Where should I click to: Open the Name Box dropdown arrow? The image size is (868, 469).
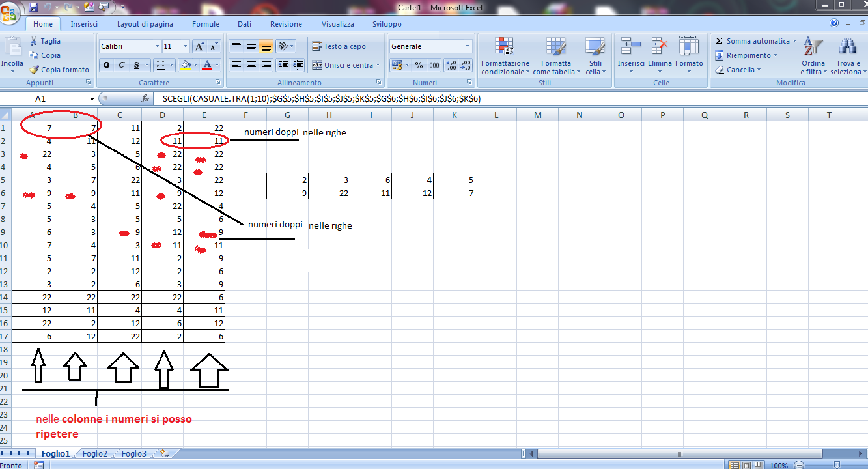(x=92, y=98)
